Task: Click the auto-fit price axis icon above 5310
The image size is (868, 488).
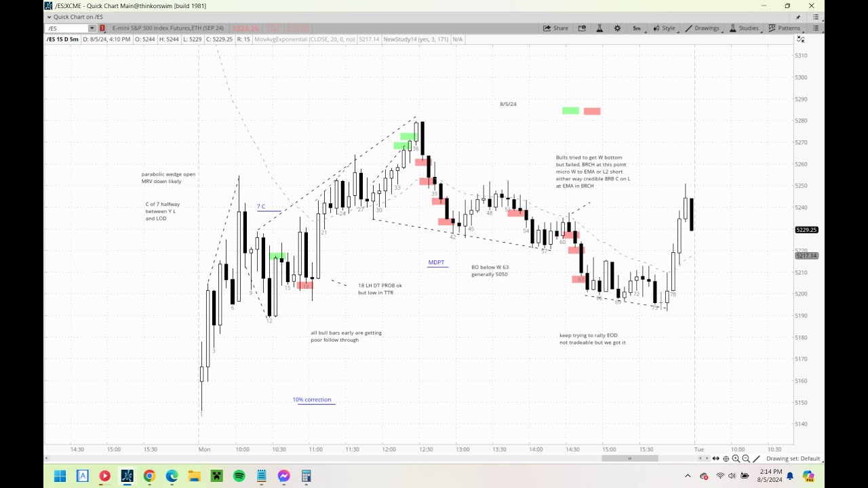Action: click(x=800, y=40)
